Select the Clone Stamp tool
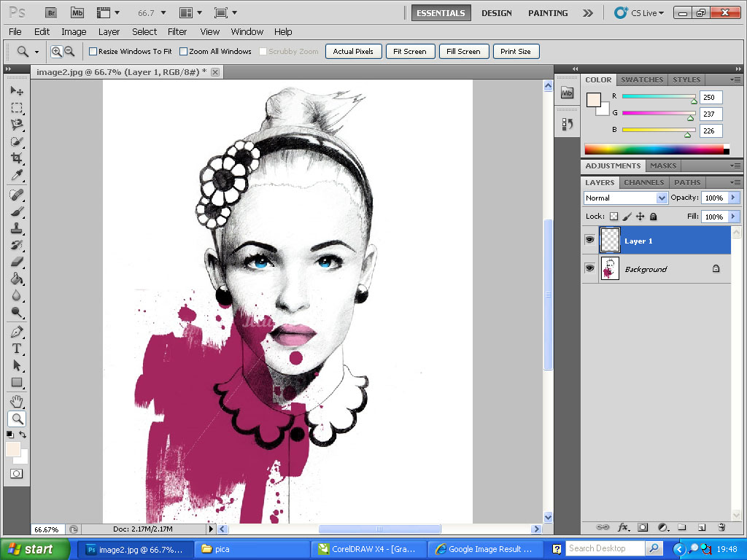The width and height of the screenshot is (747, 560). click(x=18, y=228)
